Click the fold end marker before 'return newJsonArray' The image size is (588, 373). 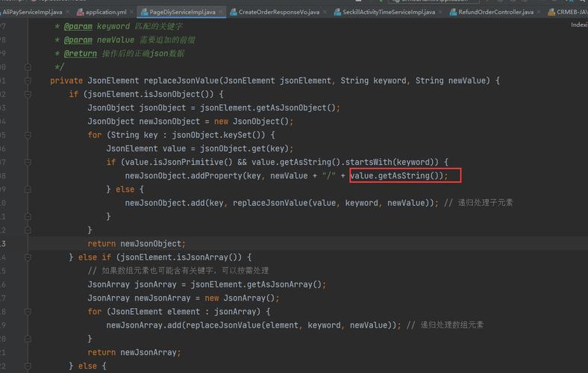[28, 339]
